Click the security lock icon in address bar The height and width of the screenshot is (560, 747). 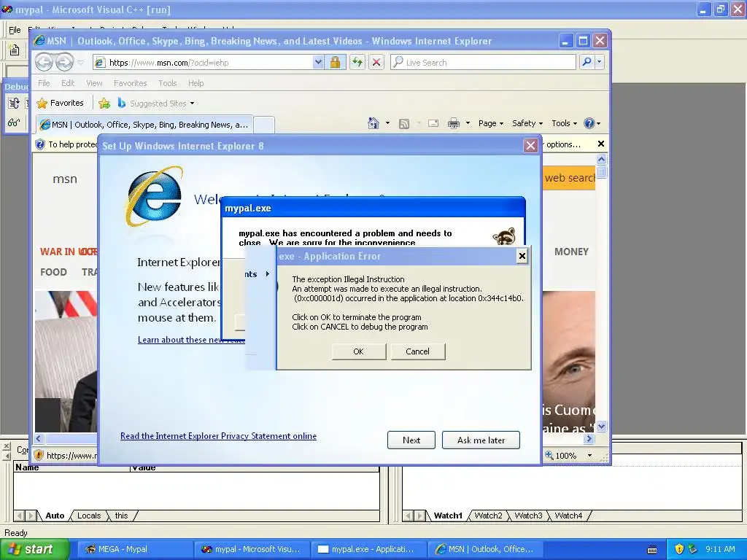[335, 62]
